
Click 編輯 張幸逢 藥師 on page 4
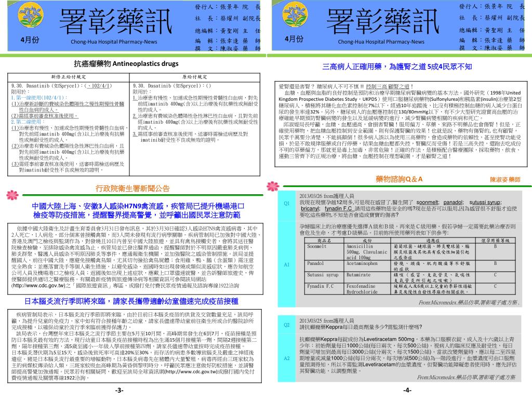(492, 40)
